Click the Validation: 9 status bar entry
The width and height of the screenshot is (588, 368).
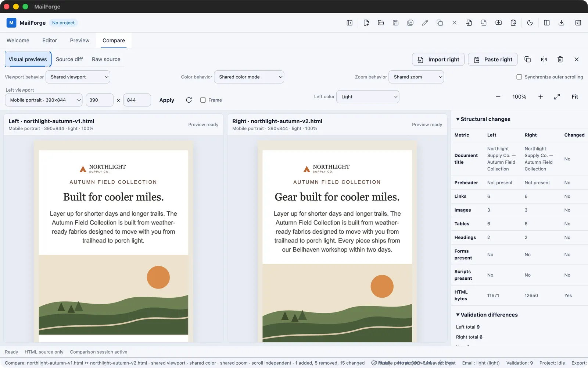[520, 363]
